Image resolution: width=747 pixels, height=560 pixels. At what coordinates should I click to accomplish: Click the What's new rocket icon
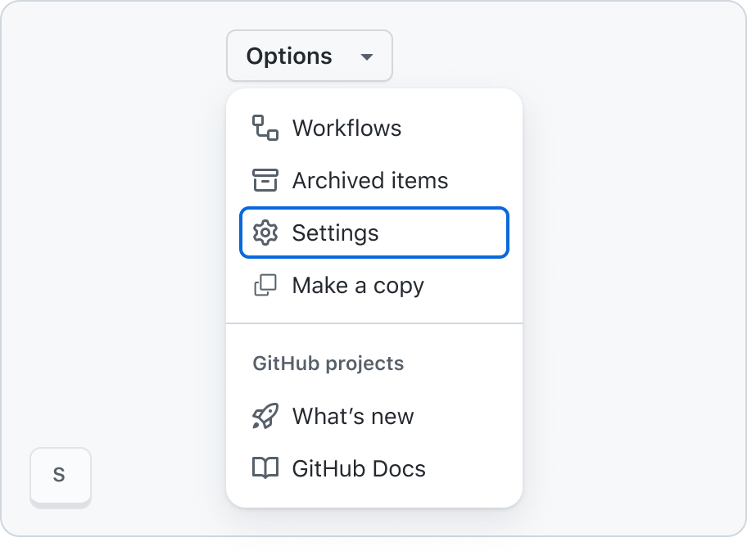(265, 416)
